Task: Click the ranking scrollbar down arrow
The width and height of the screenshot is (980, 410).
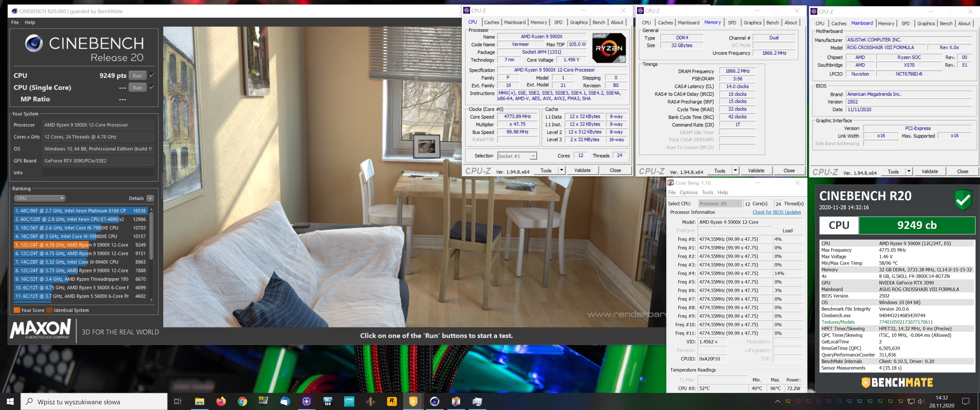Action: pos(151,300)
